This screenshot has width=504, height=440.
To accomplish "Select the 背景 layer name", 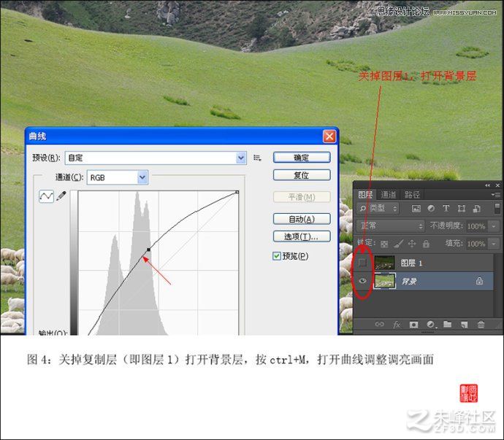I will 409,282.
